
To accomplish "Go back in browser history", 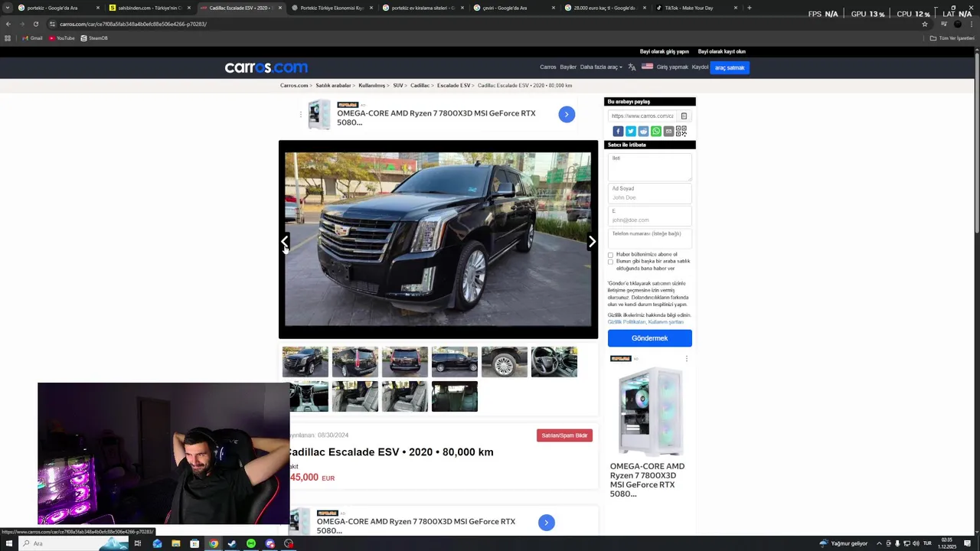I will (8, 24).
